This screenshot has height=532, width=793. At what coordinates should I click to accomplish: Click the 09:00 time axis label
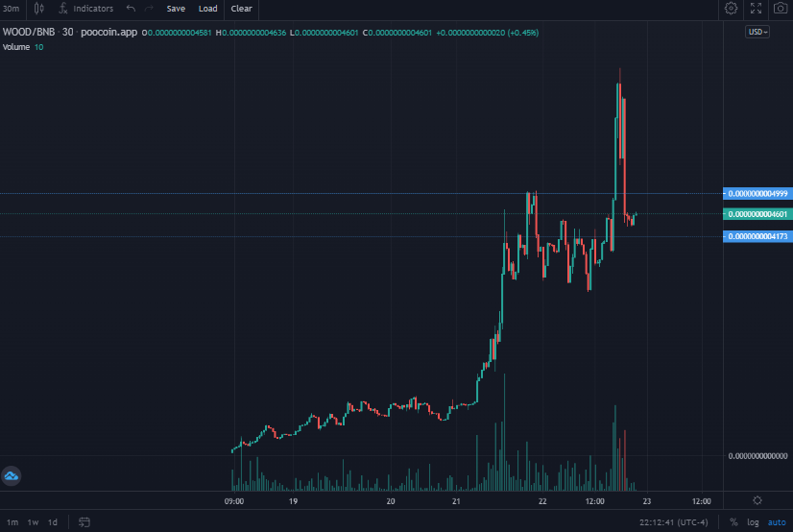(x=234, y=501)
